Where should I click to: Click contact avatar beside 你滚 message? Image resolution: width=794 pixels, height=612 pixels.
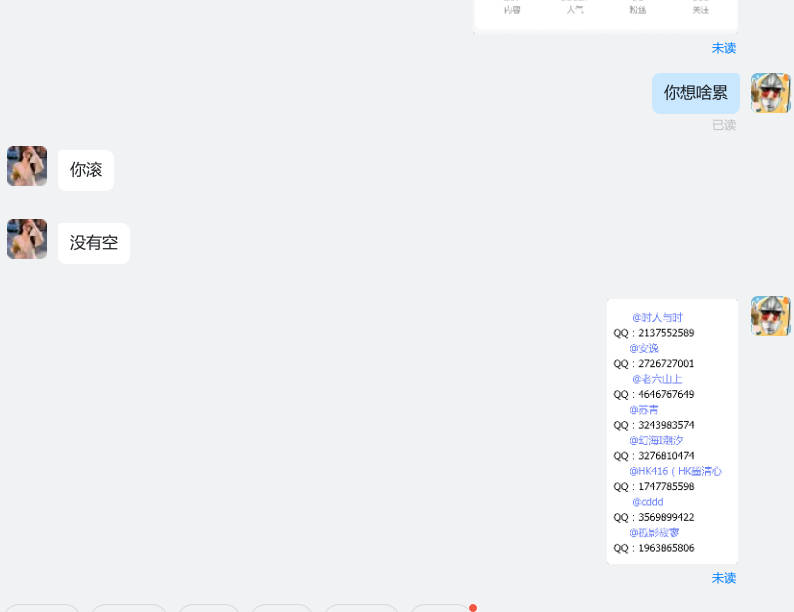click(27, 166)
